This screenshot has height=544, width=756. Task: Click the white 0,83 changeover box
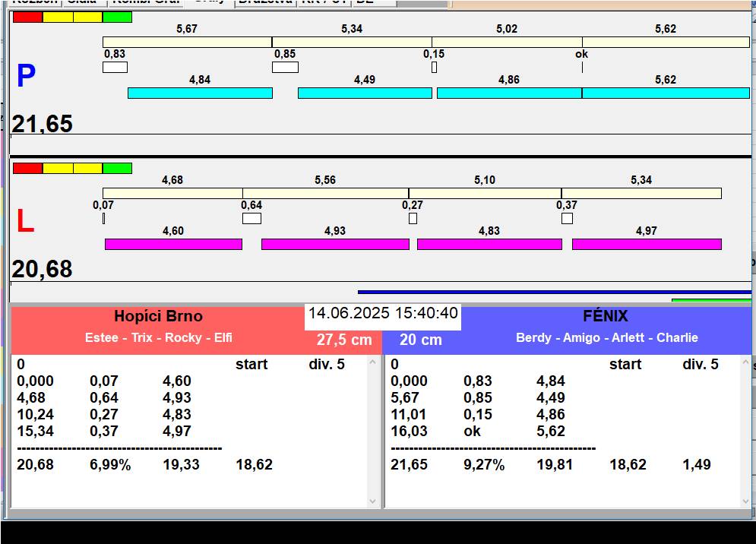115,68
